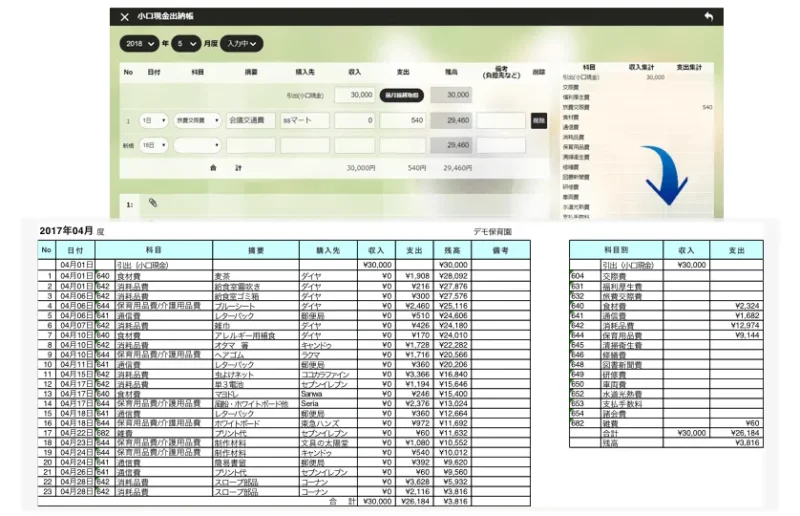Open the 18日 date dropdown in new row

coord(153,145)
